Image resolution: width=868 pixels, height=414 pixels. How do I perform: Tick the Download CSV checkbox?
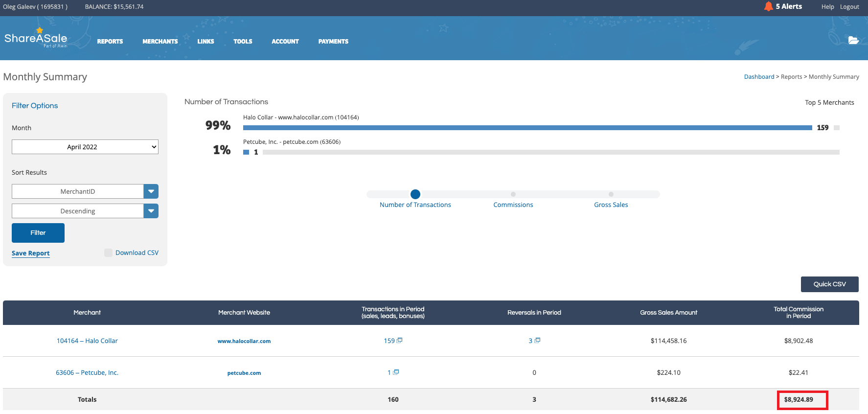tap(109, 253)
